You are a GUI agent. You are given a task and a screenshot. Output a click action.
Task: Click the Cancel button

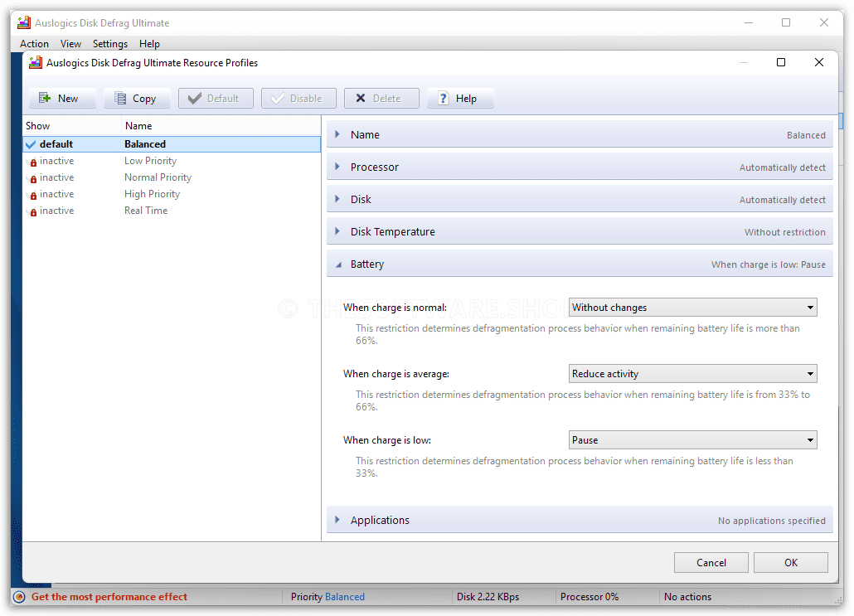pos(711,563)
